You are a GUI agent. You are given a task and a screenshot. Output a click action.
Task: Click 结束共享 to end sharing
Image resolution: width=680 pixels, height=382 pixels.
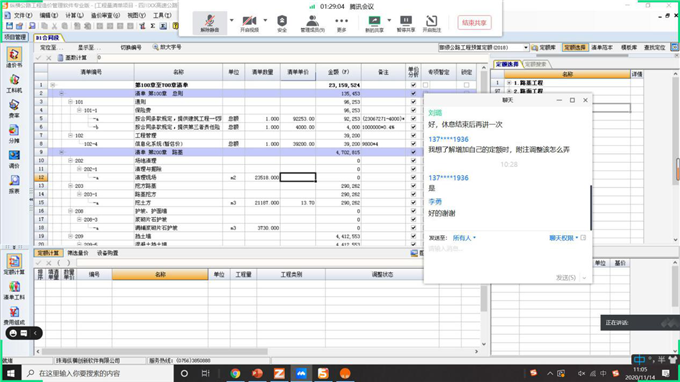click(474, 23)
